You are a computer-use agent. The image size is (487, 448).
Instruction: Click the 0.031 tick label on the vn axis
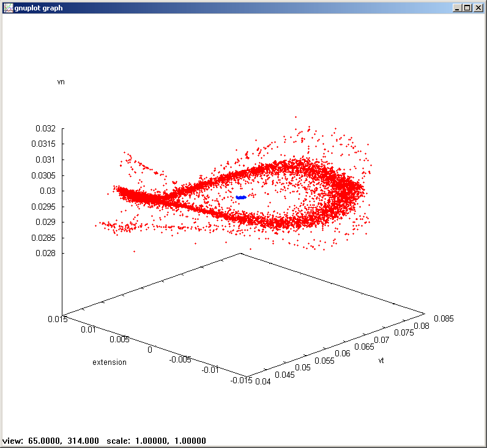[x=45, y=160]
